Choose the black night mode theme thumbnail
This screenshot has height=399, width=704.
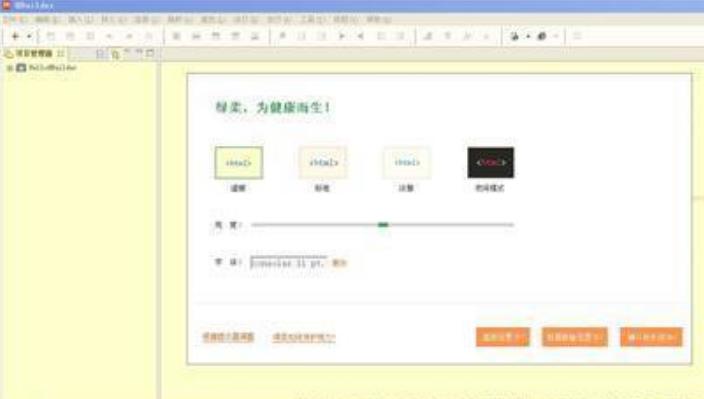click(x=491, y=162)
